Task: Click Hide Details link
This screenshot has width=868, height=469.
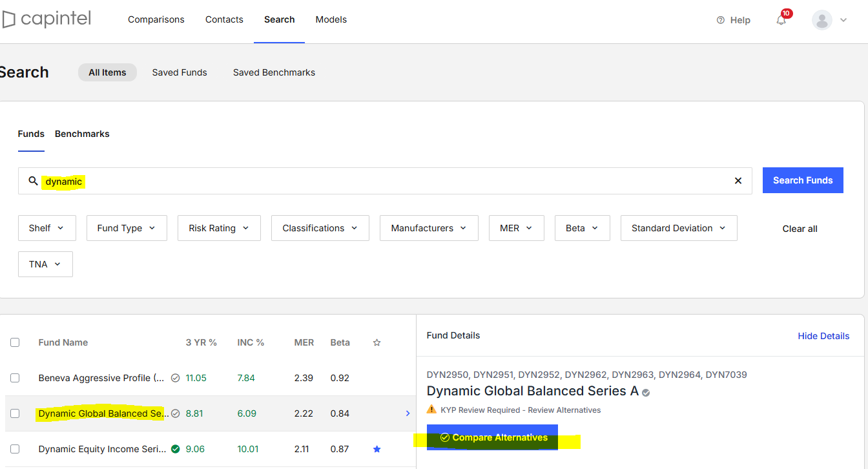Action: click(823, 336)
